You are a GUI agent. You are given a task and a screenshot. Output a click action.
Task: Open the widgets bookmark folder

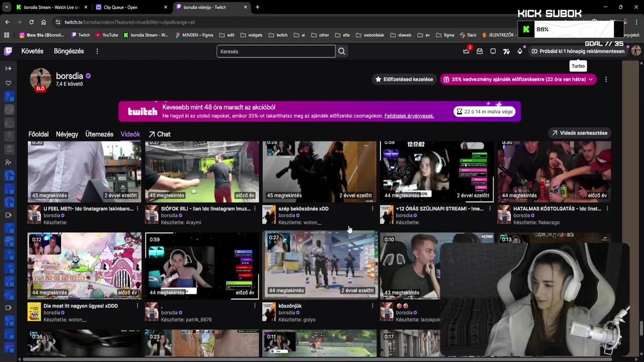pyautogui.click(x=251, y=35)
